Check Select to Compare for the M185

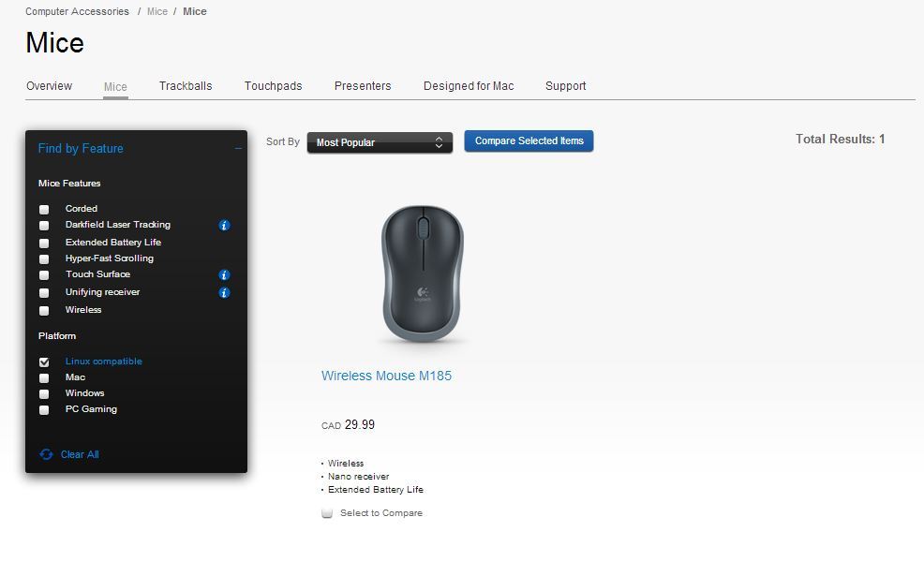point(327,513)
